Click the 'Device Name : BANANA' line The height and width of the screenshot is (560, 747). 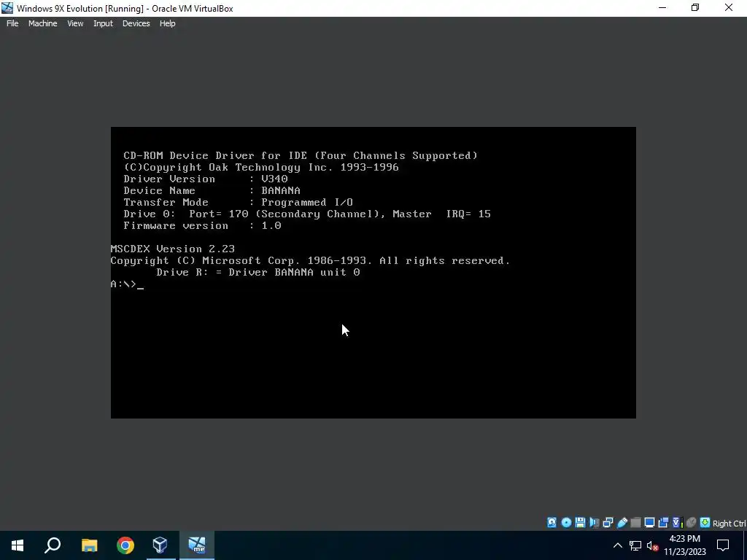pyautogui.click(x=212, y=190)
